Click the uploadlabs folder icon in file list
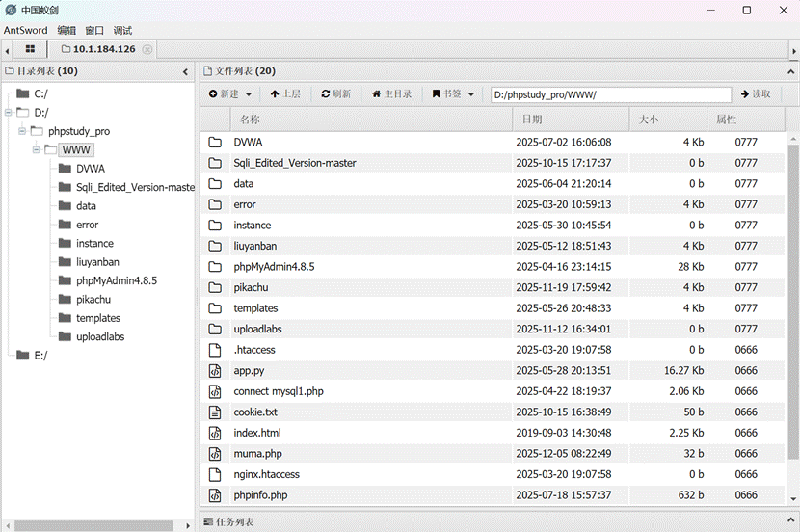This screenshot has height=532, width=800. coord(215,329)
